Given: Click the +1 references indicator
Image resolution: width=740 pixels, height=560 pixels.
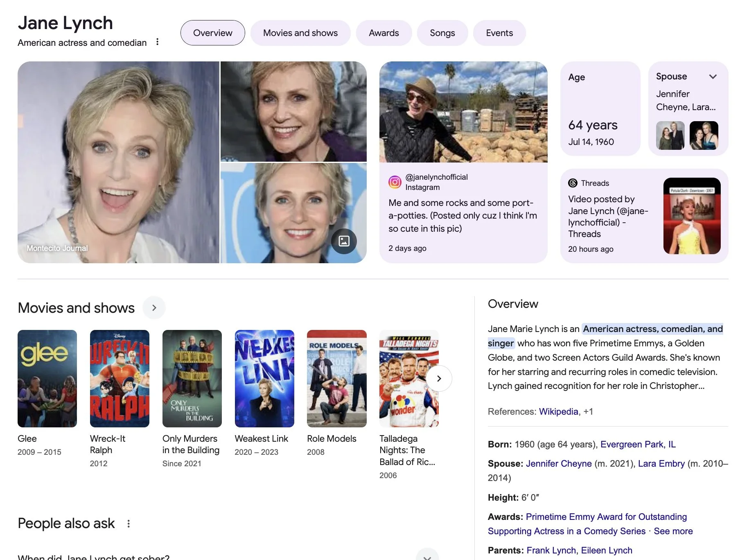Looking at the screenshot, I should [x=588, y=411].
